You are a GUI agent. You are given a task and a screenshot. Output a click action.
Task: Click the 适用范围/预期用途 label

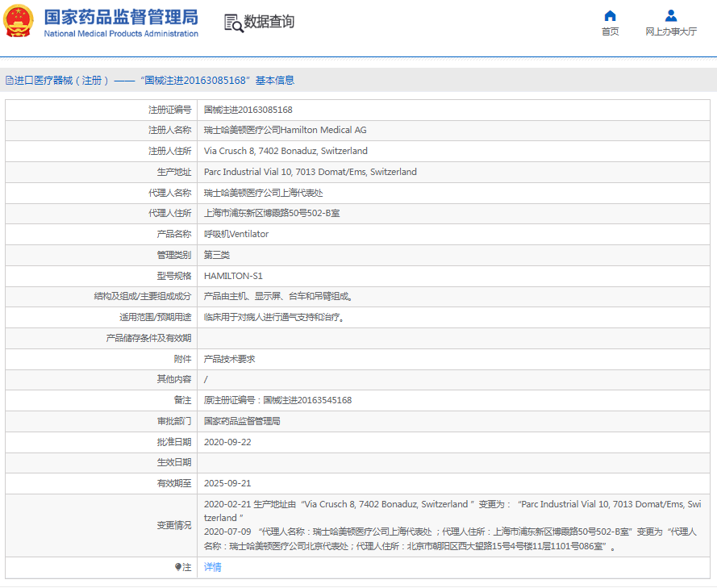156,317
